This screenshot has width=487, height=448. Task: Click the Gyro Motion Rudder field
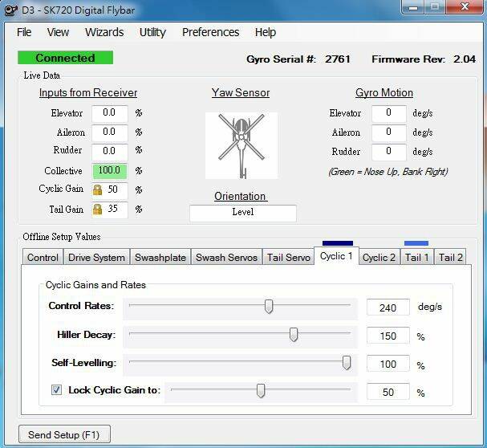coord(389,152)
